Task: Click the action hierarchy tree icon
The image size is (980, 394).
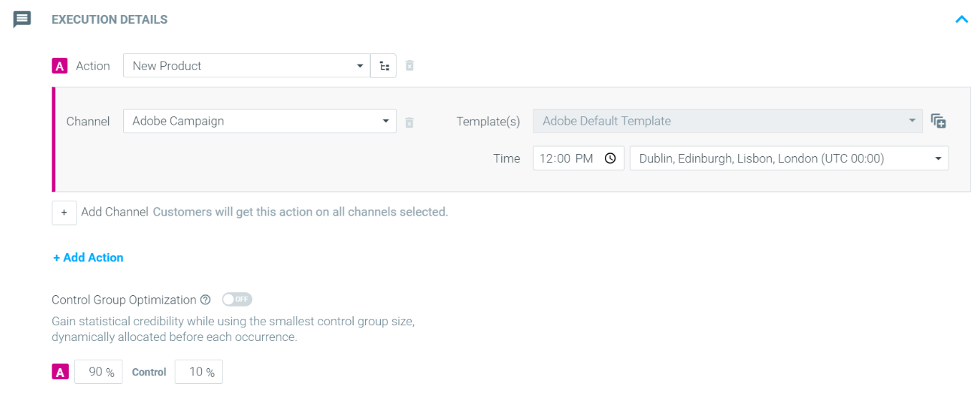Action: [x=384, y=66]
